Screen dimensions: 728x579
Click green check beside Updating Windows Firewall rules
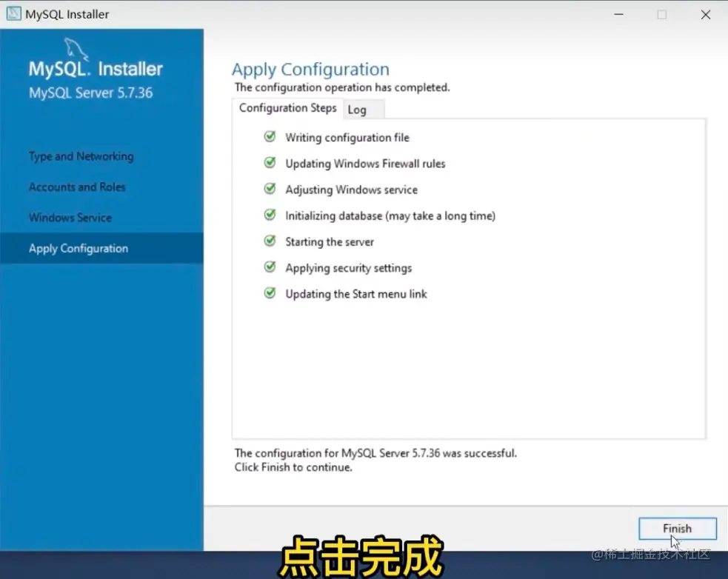[x=270, y=162]
